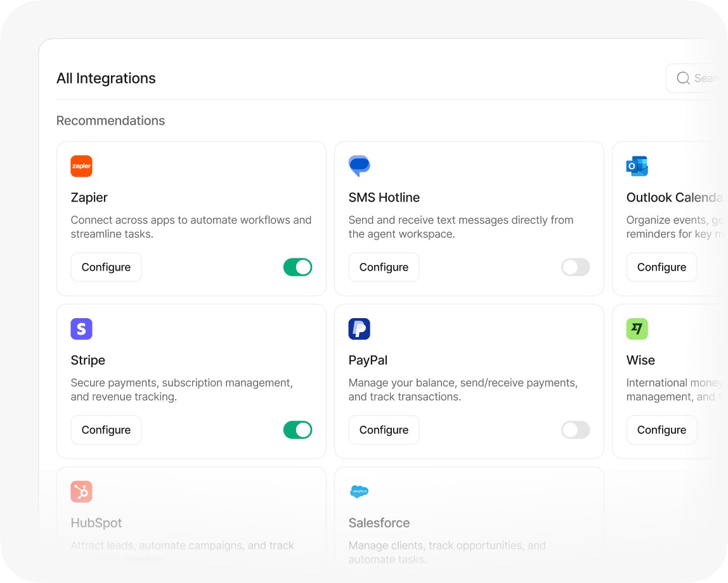
Task: Open Configure for Wise
Action: (661, 430)
